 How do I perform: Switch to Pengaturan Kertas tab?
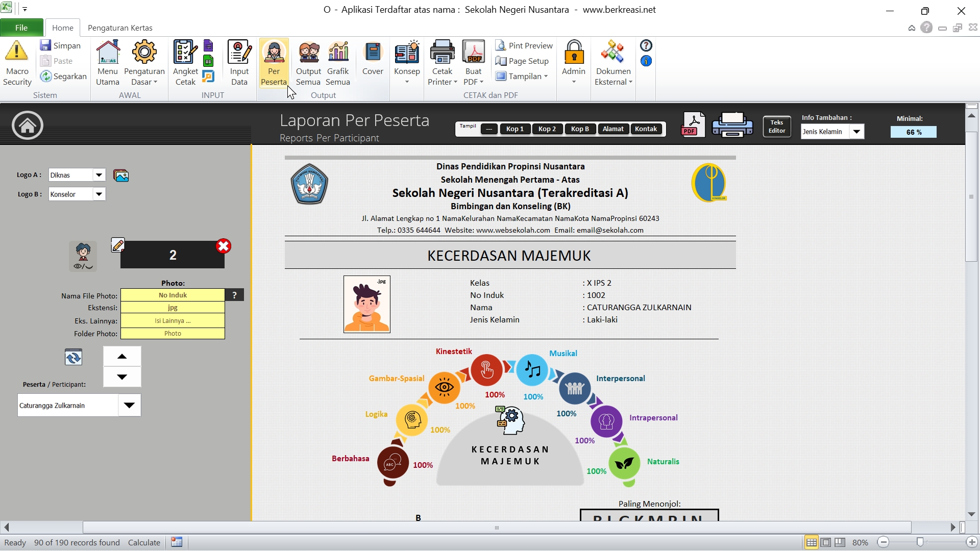pos(120,28)
